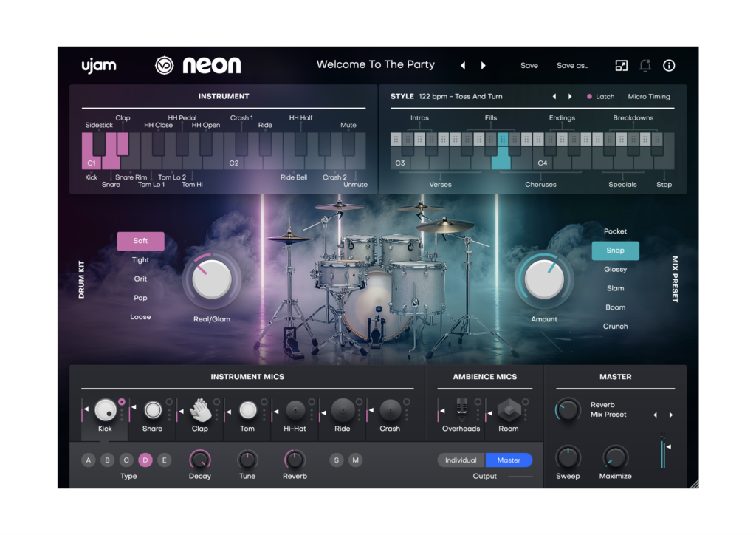This screenshot has height=535, width=756.
Task: Click the Sweep knob
Action: pyautogui.click(x=568, y=457)
